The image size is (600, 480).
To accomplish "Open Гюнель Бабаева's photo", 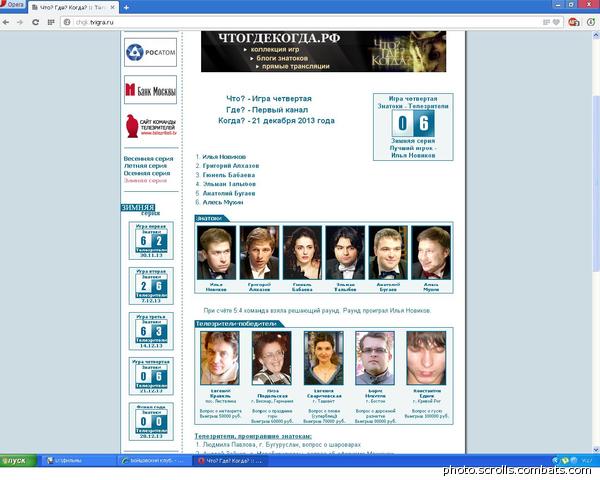I will pos(302,253).
